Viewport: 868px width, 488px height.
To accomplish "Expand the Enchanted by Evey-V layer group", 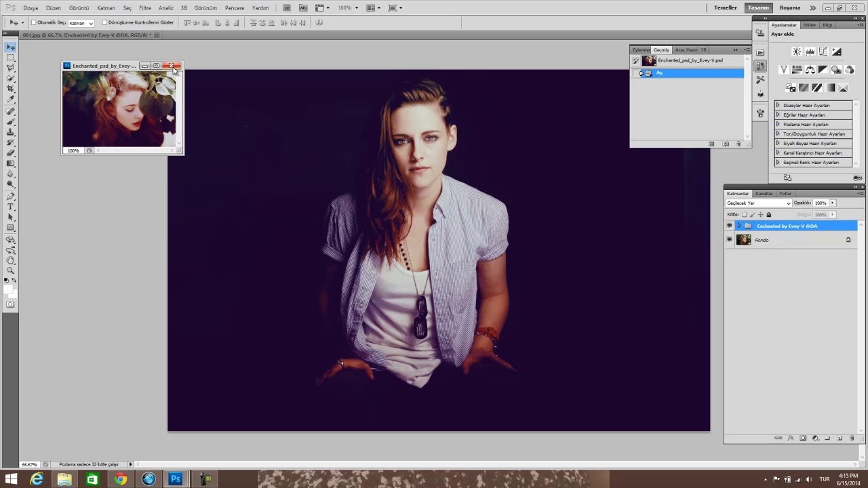I will click(739, 226).
